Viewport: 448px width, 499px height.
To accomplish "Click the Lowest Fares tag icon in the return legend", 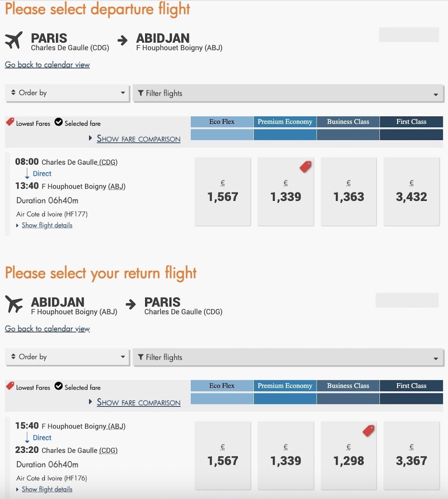I will coord(10,386).
